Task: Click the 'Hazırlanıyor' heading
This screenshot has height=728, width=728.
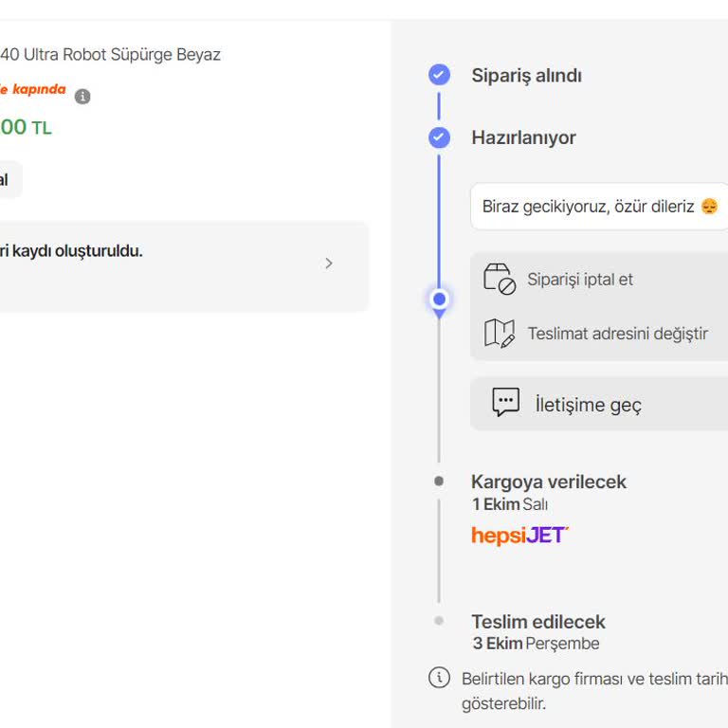Action: click(x=523, y=137)
